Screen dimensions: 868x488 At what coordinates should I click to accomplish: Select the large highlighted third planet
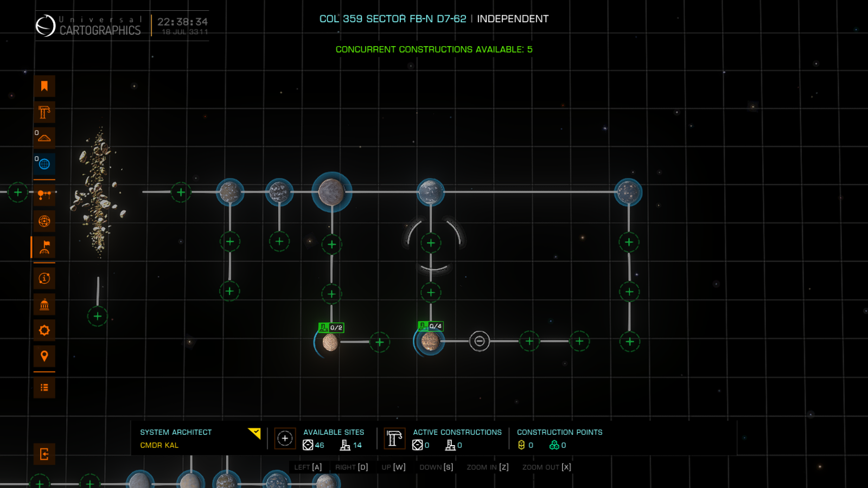(331, 192)
